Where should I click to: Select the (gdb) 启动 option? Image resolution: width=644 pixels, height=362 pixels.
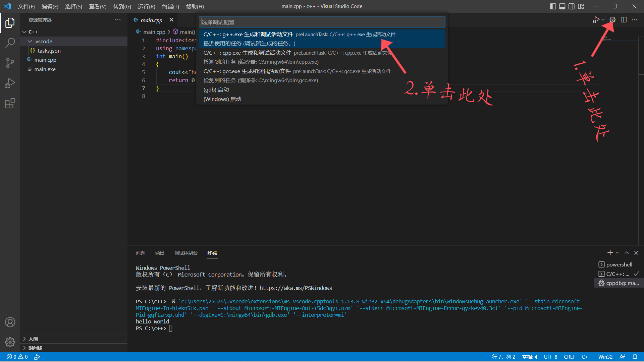click(x=216, y=89)
